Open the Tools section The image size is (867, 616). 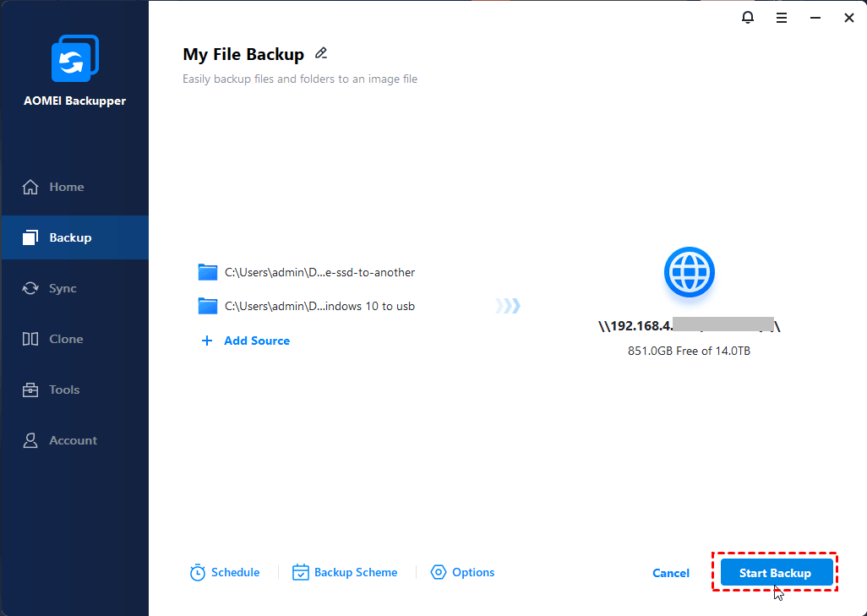coord(64,390)
